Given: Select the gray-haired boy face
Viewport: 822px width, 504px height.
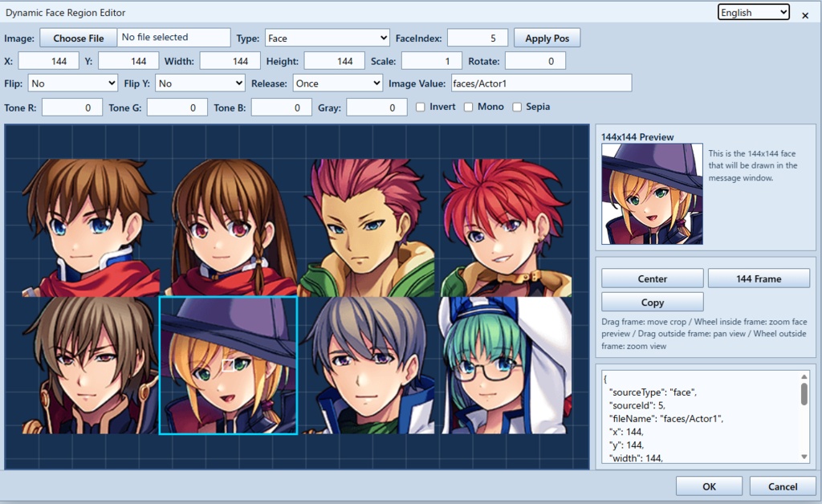Looking at the screenshot, I should pos(366,365).
